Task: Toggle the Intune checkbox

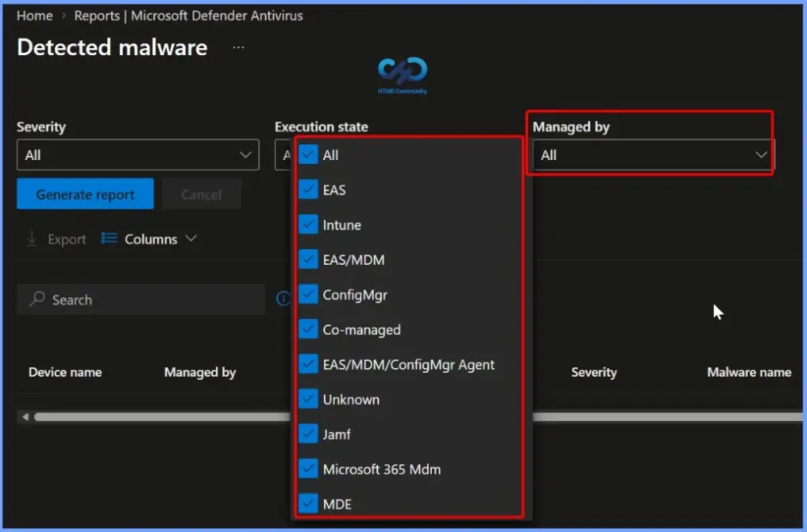Action: click(x=308, y=225)
